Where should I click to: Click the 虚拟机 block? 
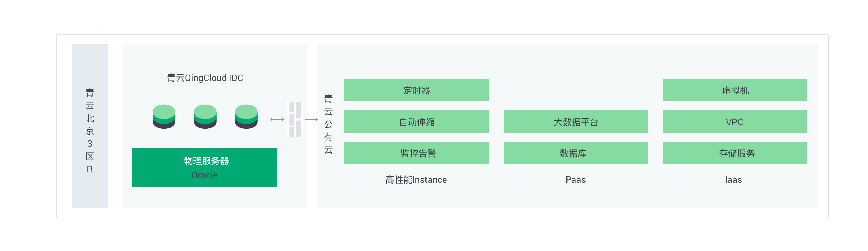click(735, 90)
